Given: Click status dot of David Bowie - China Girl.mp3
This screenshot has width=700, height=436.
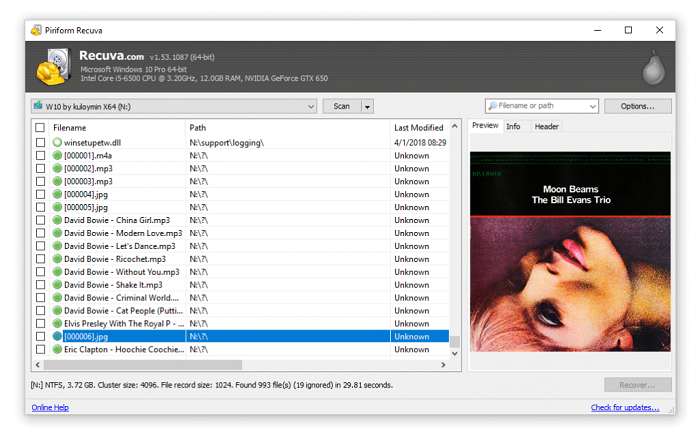Looking at the screenshot, I should 57,220.
